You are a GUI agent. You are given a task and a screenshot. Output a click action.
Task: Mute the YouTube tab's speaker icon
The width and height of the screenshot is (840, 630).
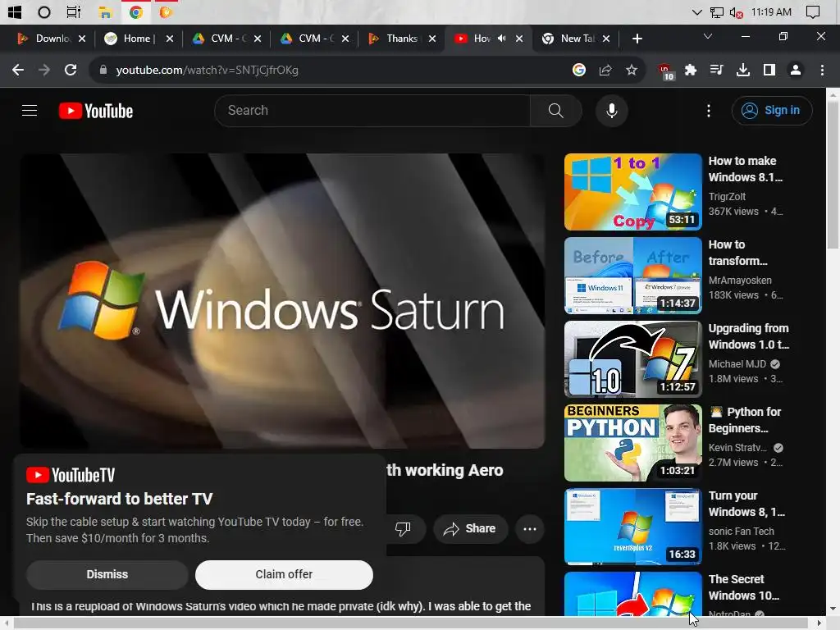[501, 39]
